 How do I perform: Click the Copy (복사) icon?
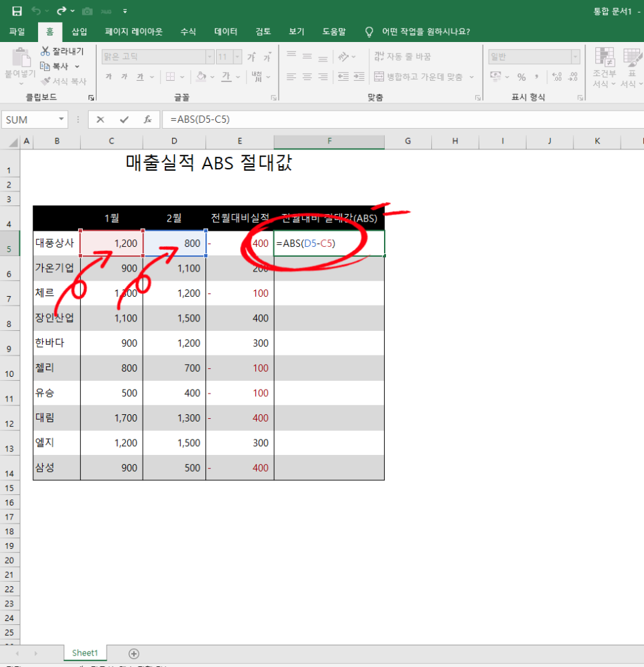click(45, 66)
